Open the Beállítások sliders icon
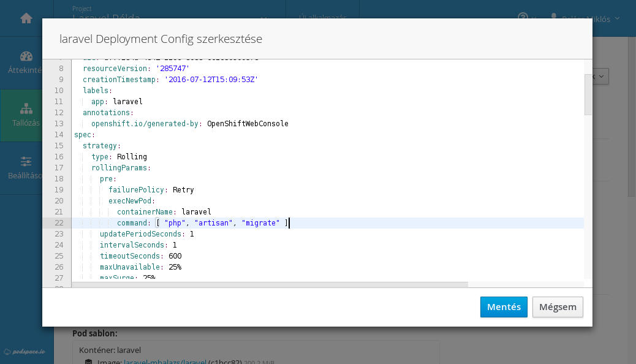Image resolution: width=636 pixels, height=364 pixels. click(26, 162)
